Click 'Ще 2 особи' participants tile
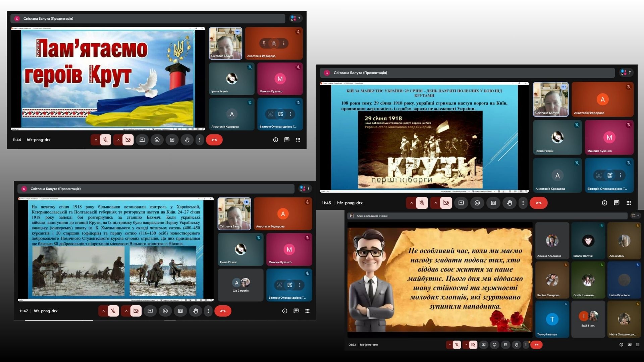644x362 pixels. [240, 285]
